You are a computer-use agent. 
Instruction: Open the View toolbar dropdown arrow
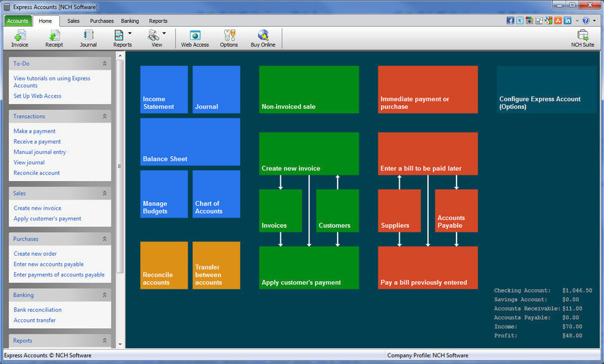[164, 34]
